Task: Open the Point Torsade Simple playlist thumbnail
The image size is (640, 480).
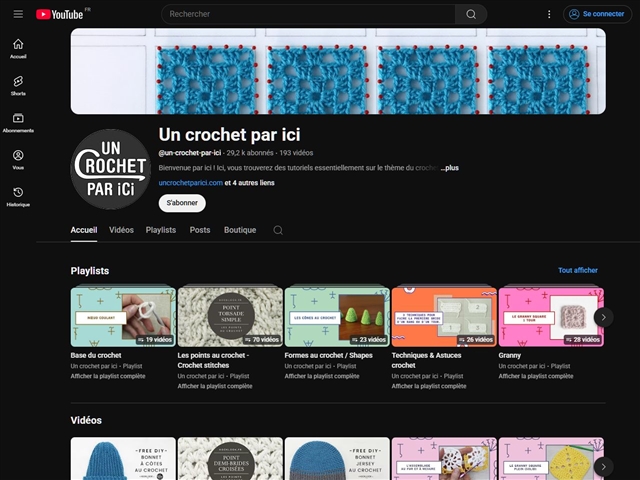Action: (230, 317)
